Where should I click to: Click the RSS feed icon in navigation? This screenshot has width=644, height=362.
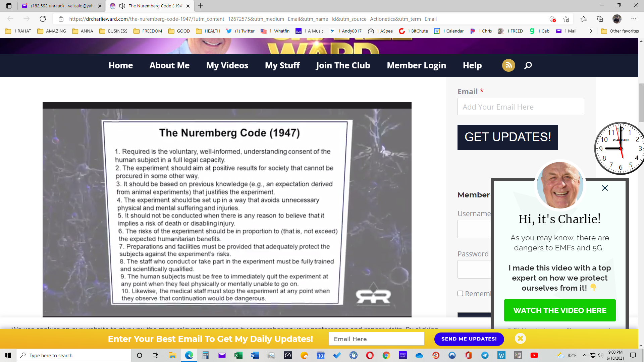pos(508,65)
